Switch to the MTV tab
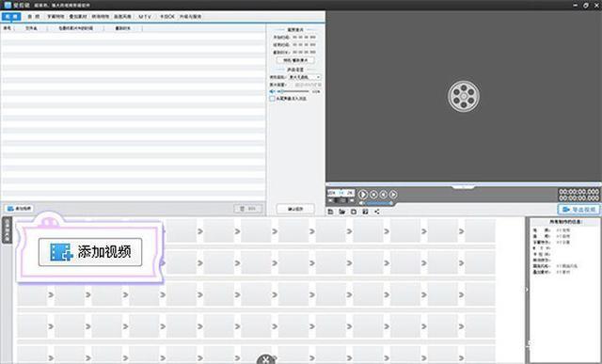 pos(145,17)
